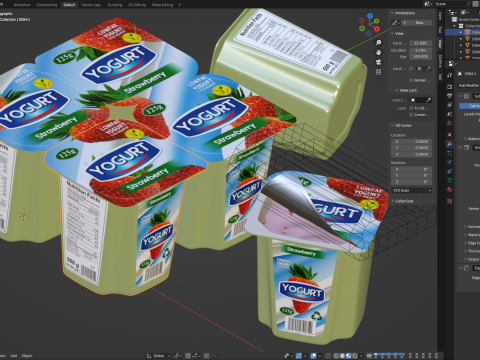Switch to the Animation workspace tab
Image resolution: width=480 pixels, height=360 pixels.
[x=22, y=5]
